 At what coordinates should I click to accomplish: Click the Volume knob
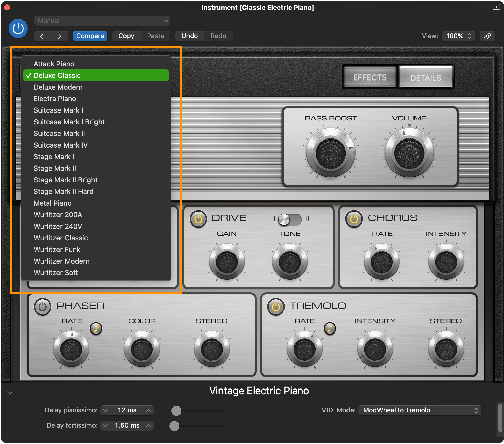click(x=409, y=153)
